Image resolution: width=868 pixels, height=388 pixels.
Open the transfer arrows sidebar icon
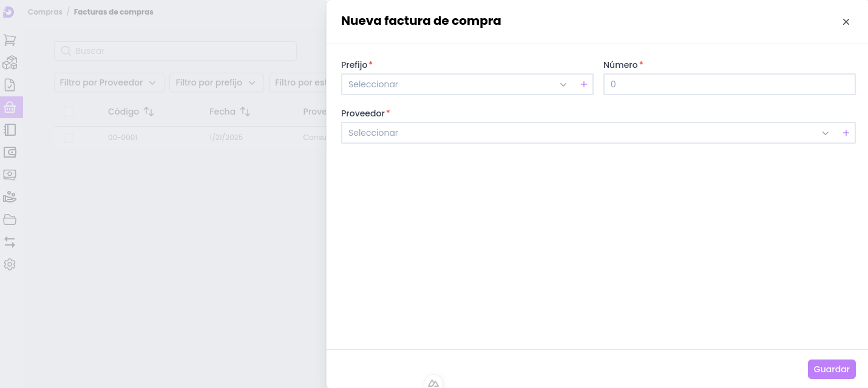[10, 242]
